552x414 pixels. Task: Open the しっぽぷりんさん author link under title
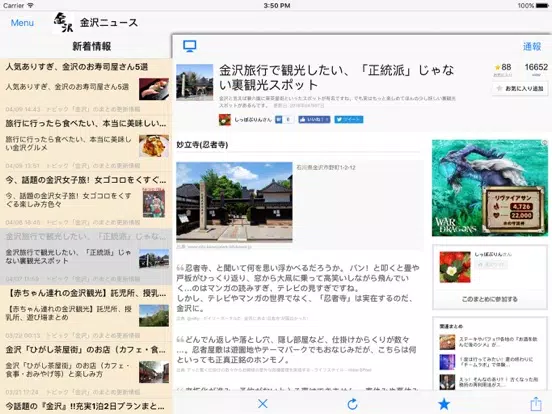pyautogui.click(x=253, y=120)
